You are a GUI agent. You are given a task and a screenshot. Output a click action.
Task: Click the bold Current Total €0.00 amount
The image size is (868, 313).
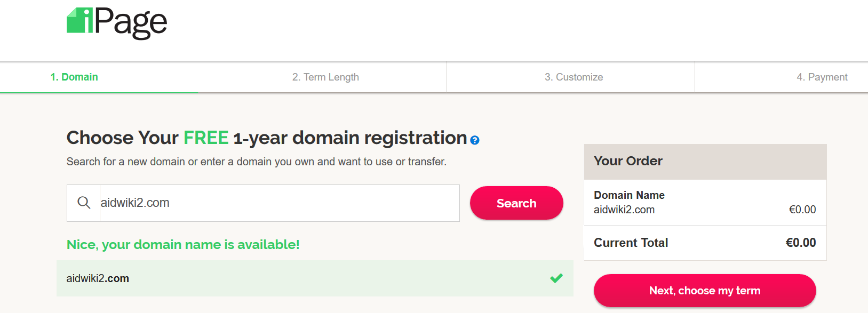pos(801,243)
